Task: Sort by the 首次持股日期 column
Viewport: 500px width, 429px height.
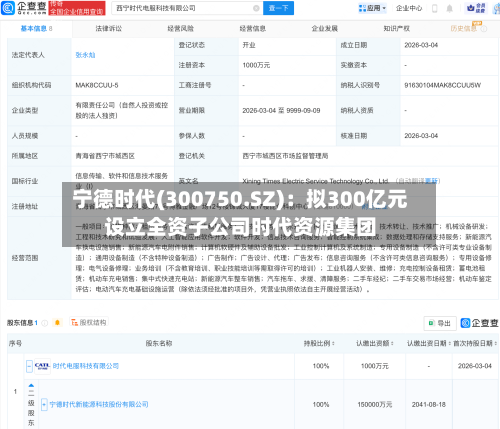Action: click(475, 343)
